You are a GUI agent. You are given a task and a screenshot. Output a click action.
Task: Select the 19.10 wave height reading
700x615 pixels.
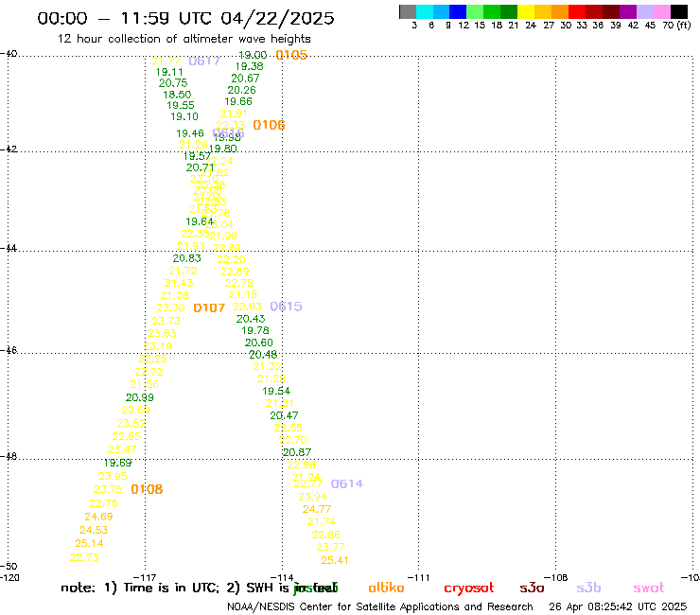[184, 116]
